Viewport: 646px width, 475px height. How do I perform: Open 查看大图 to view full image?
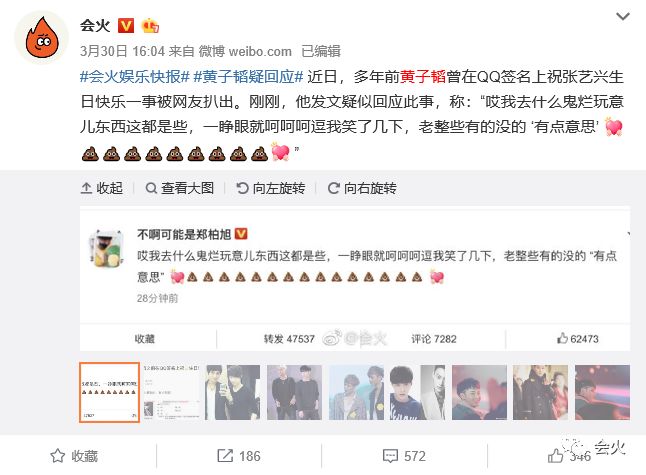pyautogui.click(x=180, y=188)
